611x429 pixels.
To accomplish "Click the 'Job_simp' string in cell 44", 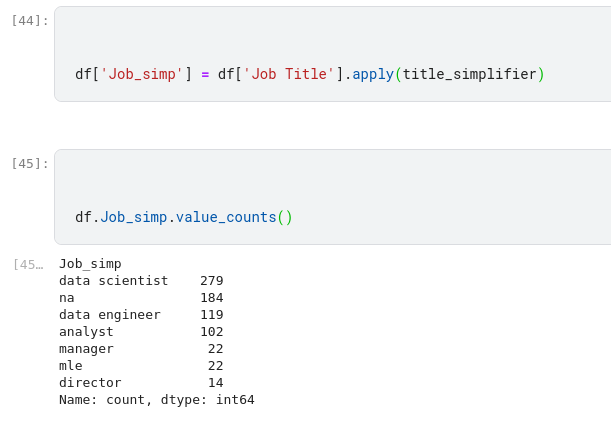I will click(143, 74).
